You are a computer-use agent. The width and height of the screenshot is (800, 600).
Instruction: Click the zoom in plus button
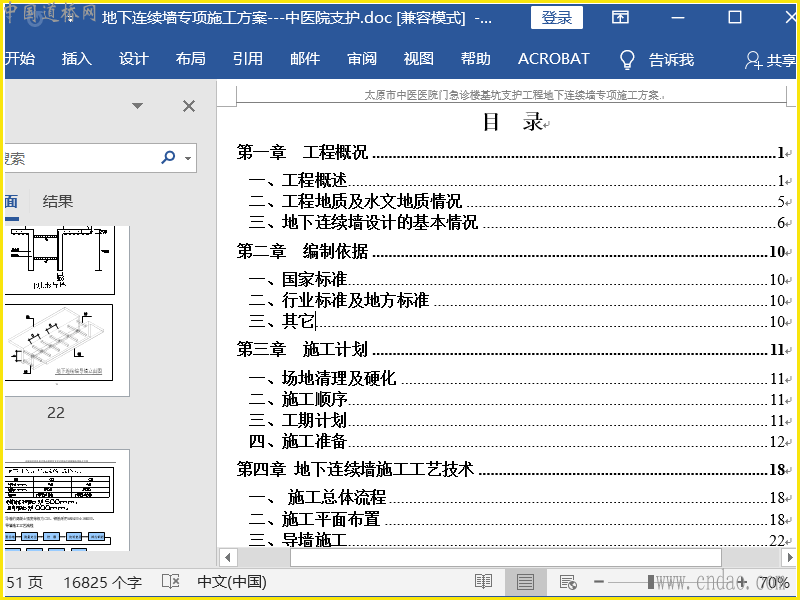(742, 582)
